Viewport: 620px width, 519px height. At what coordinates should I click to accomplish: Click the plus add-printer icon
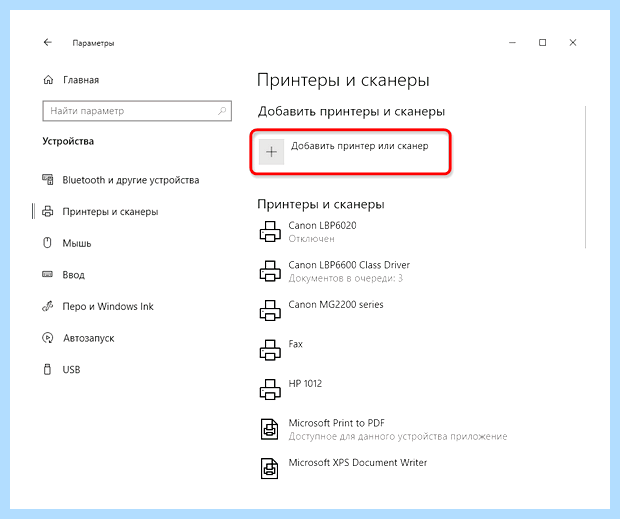point(271,152)
